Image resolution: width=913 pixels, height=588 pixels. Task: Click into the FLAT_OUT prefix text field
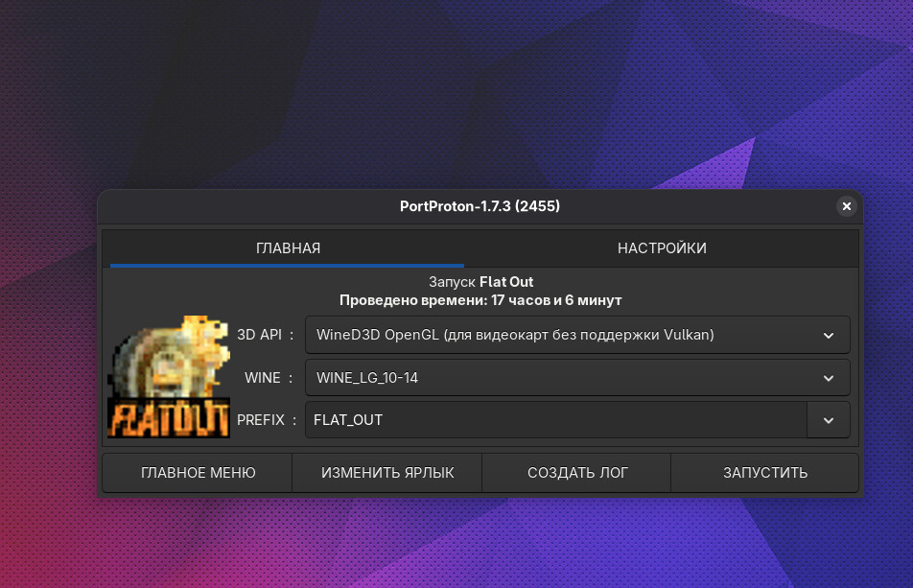[x=556, y=420]
